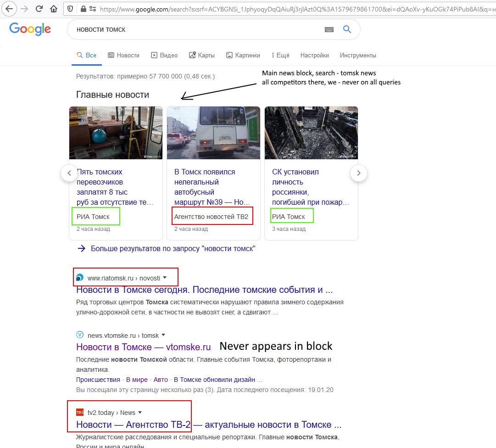Open the Пять томских перевозчиков headline
The height and width of the screenshot is (448, 496).
click(x=115, y=187)
